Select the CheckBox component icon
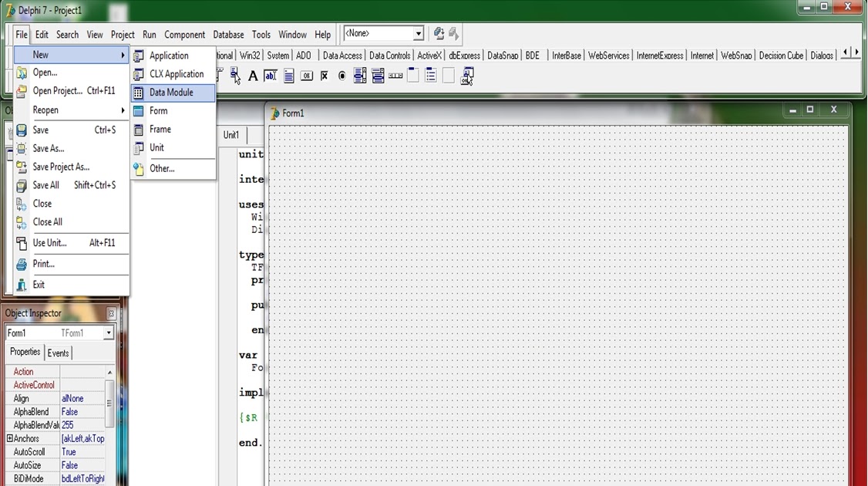The width and height of the screenshot is (868, 486). click(x=325, y=76)
